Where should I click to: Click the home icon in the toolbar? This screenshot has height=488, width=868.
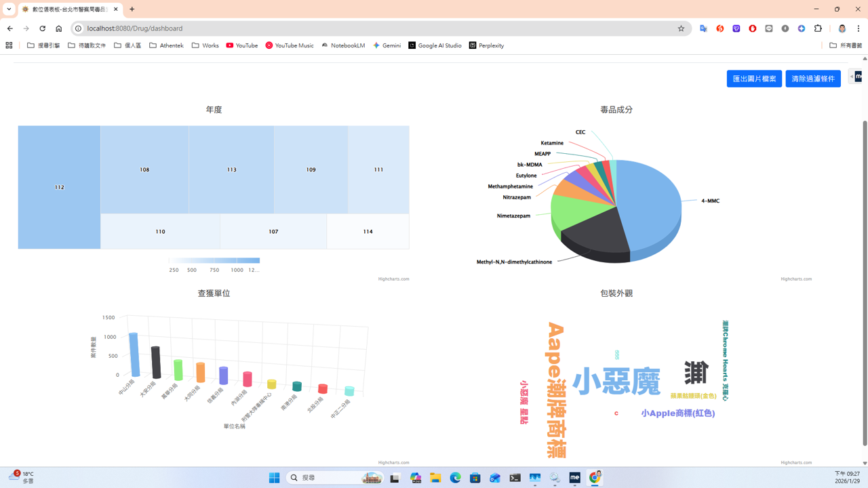(x=59, y=28)
